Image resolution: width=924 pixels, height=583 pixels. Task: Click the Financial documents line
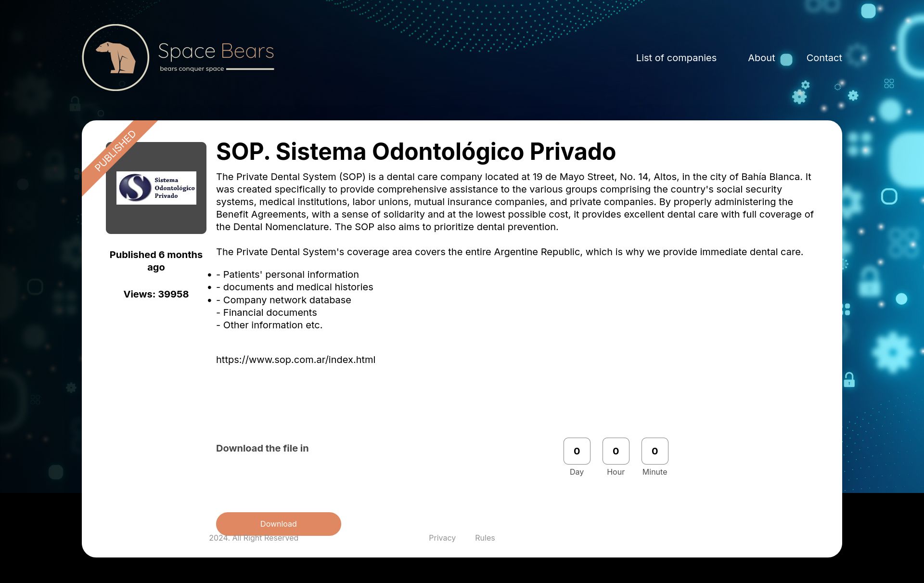coord(267,312)
